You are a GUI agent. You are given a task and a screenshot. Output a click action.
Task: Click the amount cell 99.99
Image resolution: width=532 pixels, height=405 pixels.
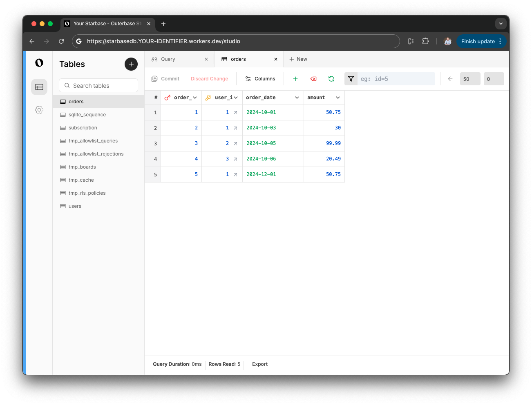coord(324,143)
